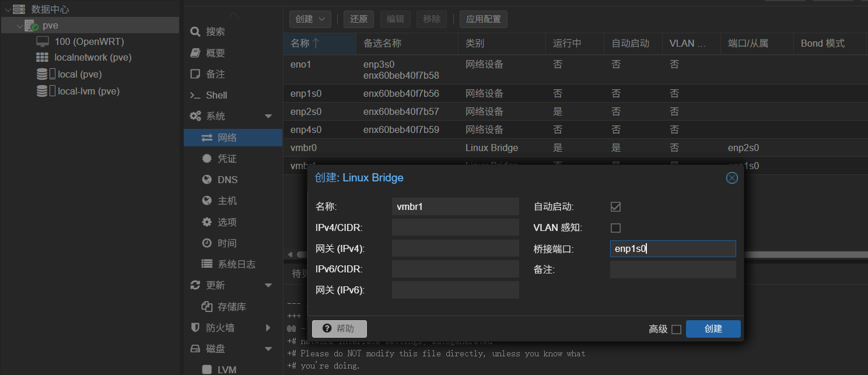Open the 创建 dropdown in toolbar
The width and height of the screenshot is (868, 375).
pyautogui.click(x=310, y=19)
